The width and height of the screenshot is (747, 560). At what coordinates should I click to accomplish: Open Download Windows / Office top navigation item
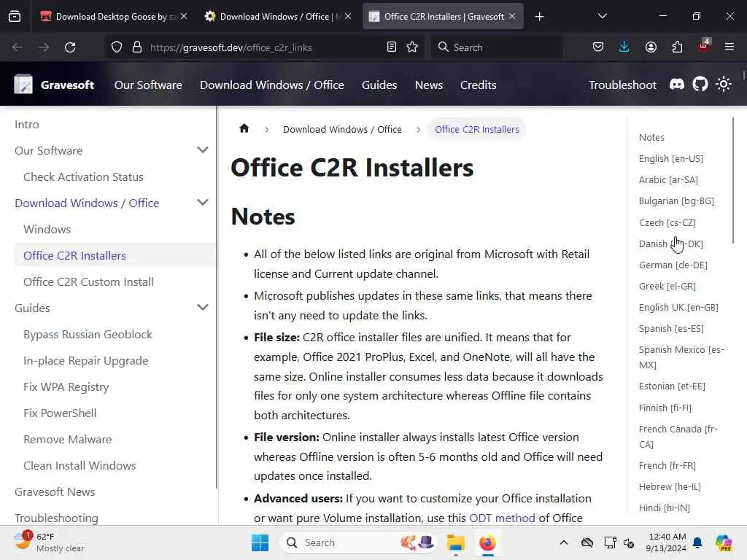(x=272, y=85)
